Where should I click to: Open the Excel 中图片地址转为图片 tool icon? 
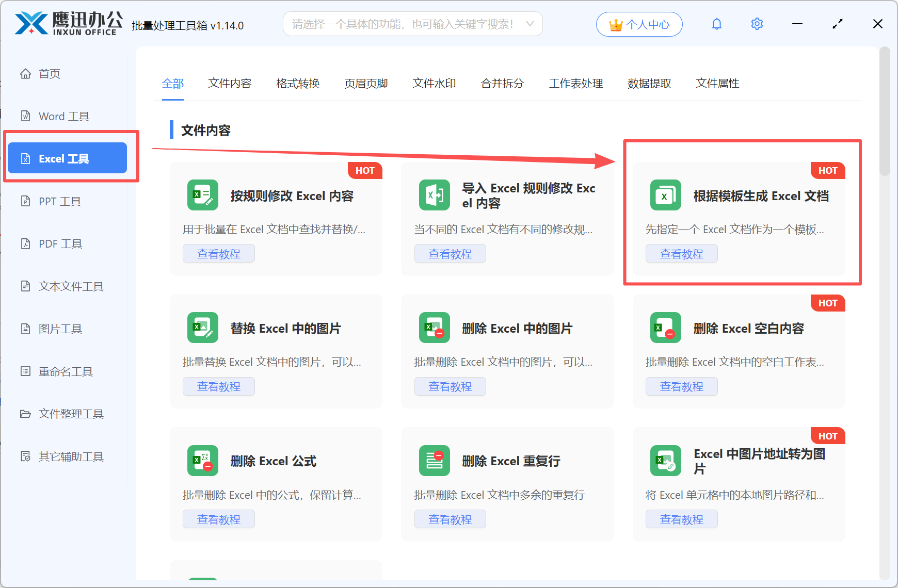coord(665,460)
